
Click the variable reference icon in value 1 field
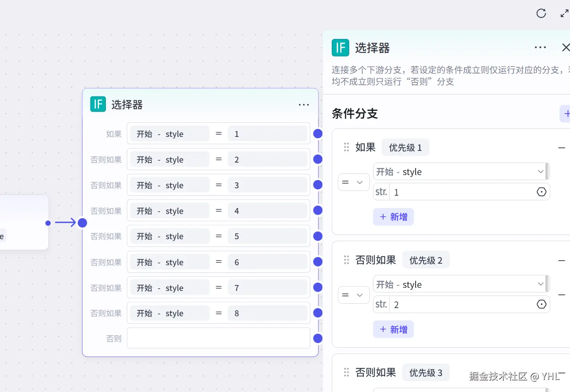[x=541, y=192]
